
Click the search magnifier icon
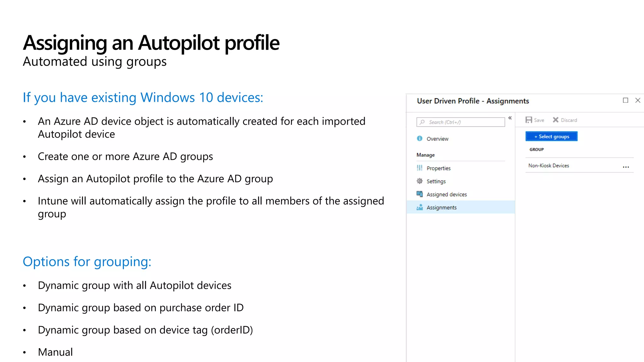tap(422, 122)
